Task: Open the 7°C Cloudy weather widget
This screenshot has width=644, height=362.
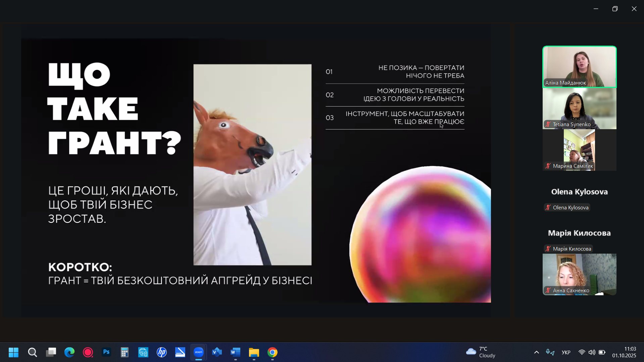Action: pyautogui.click(x=481, y=352)
